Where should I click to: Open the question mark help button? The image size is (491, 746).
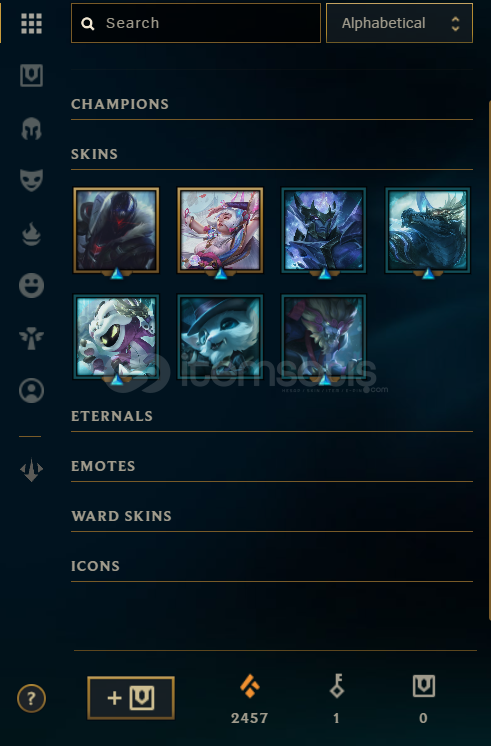[31, 698]
